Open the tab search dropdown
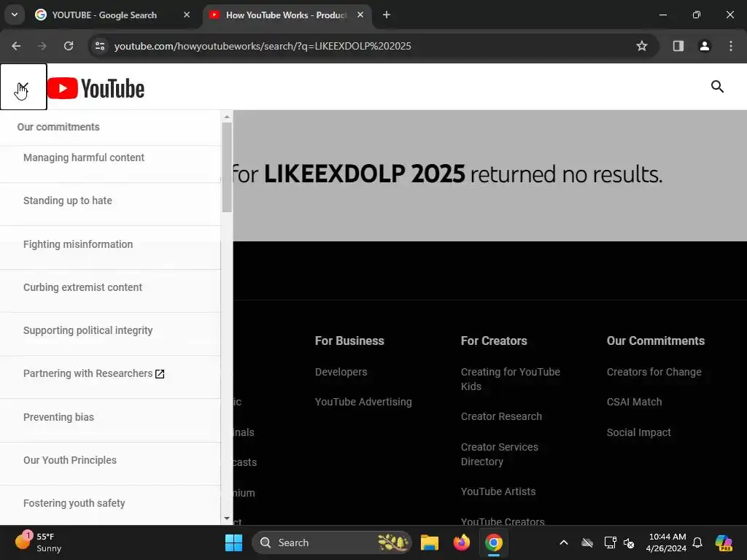This screenshot has height=560, width=747. click(x=15, y=15)
